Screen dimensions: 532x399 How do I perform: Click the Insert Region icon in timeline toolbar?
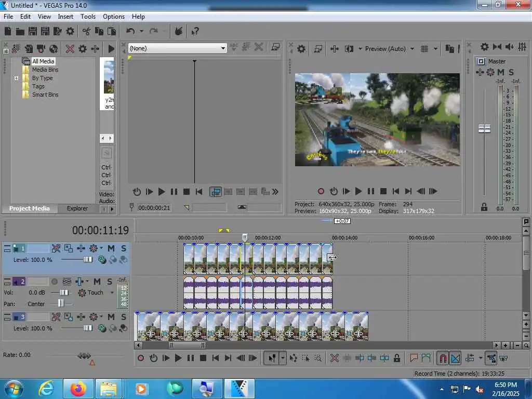pyautogui.click(x=426, y=357)
